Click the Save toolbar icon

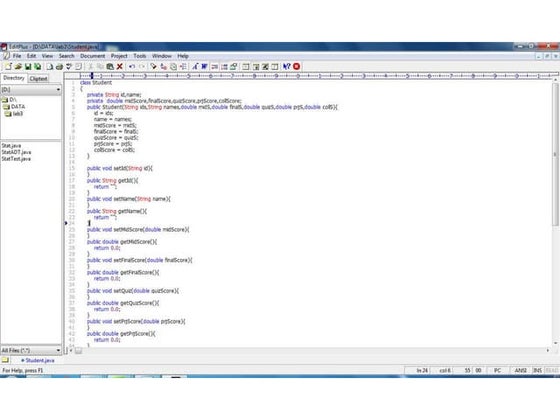click(28, 66)
